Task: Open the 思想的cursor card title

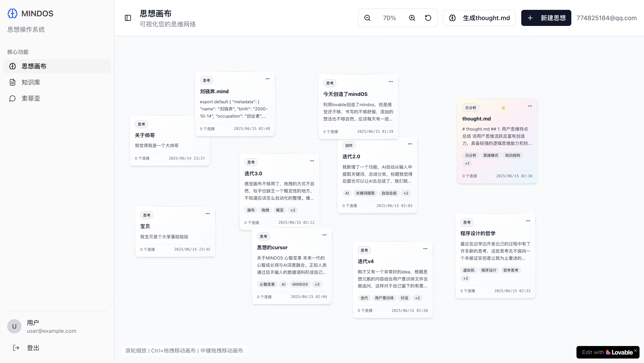Action: 272,247
